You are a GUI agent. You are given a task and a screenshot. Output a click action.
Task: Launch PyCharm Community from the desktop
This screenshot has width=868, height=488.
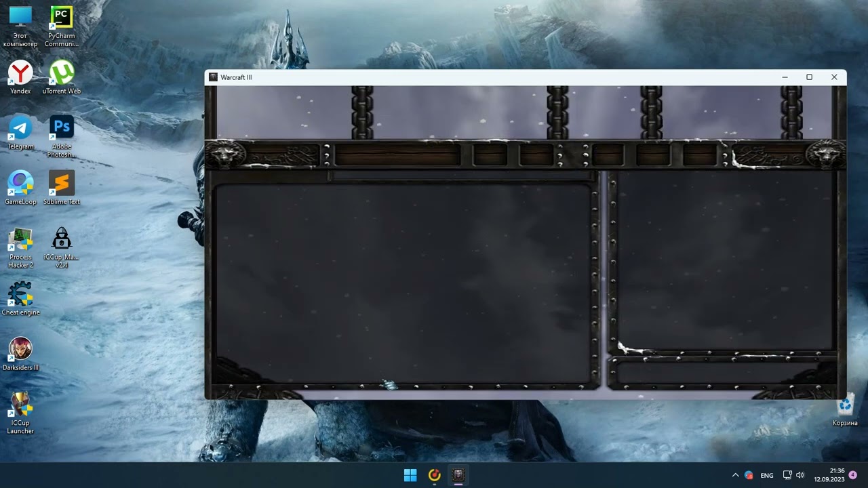(61, 26)
